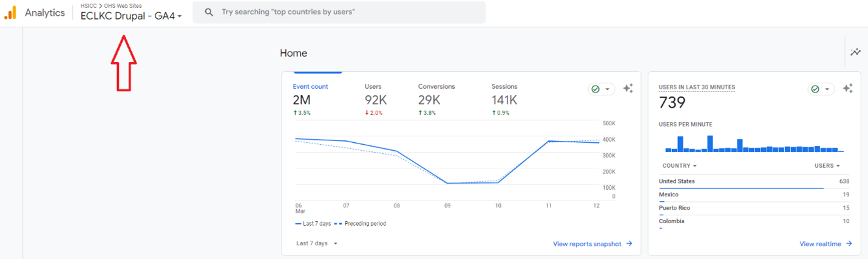The image size is (868, 259).
Task: Click the USERS PER MINUTE bar chart
Action: coord(754,143)
